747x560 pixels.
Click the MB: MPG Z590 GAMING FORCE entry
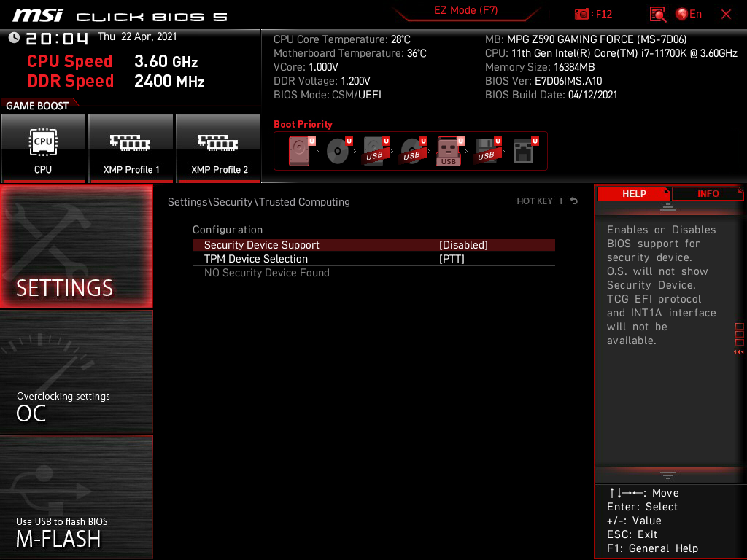coord(586,39)
